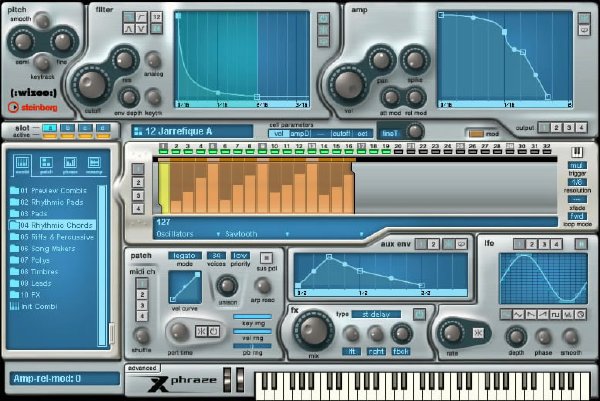The width and height of the screenshot is (600, 401).
Task: Click the advanced button
Action: pos(142,368)
